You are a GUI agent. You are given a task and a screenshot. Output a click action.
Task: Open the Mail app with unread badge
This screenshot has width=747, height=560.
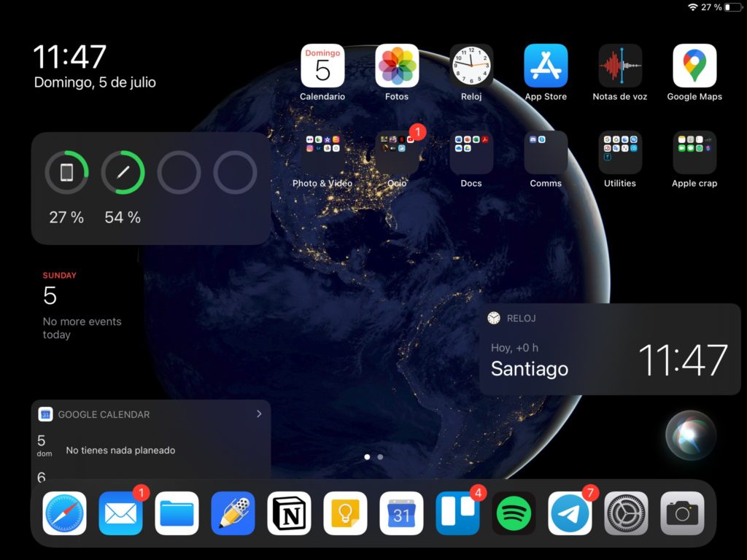[120, 513]
